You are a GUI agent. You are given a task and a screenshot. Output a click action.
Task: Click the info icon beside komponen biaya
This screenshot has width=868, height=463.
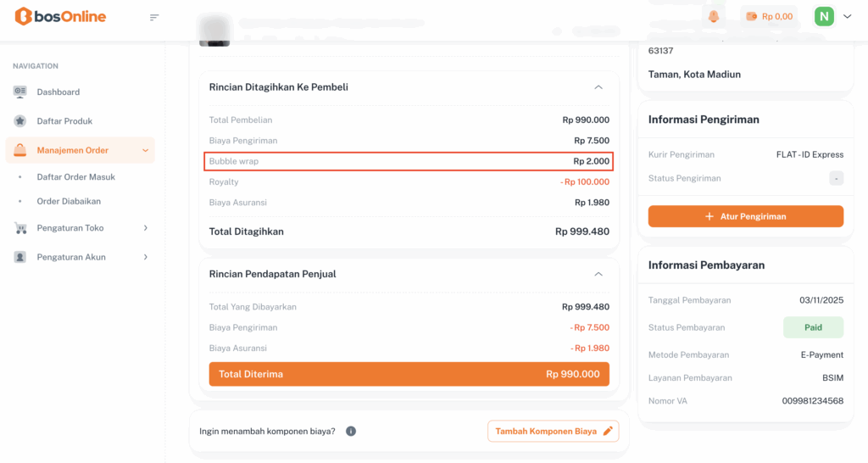click(x=351, y=431)
